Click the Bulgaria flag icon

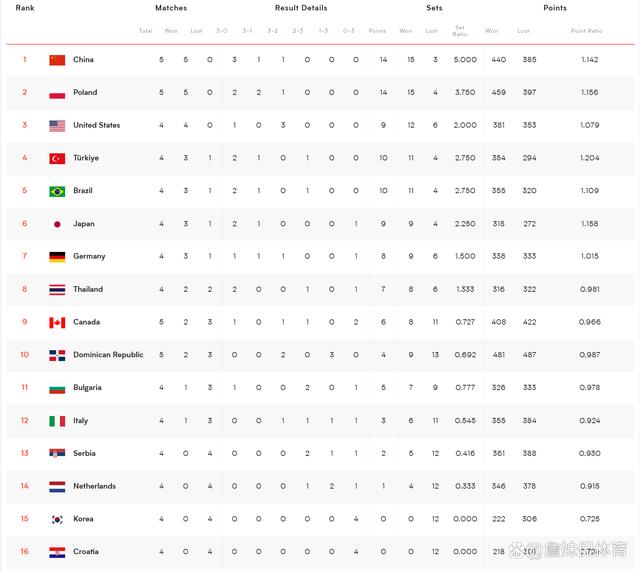[x=57, y=388]
